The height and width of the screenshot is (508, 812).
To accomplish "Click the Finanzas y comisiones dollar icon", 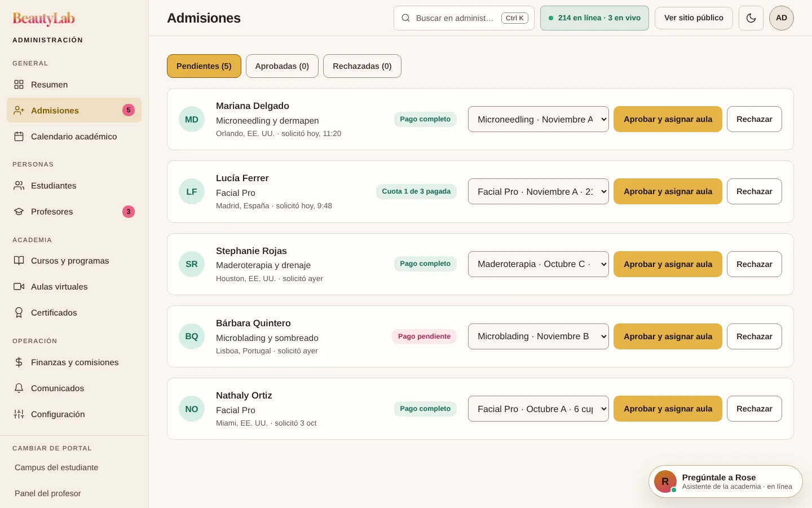I will (19, 362).
